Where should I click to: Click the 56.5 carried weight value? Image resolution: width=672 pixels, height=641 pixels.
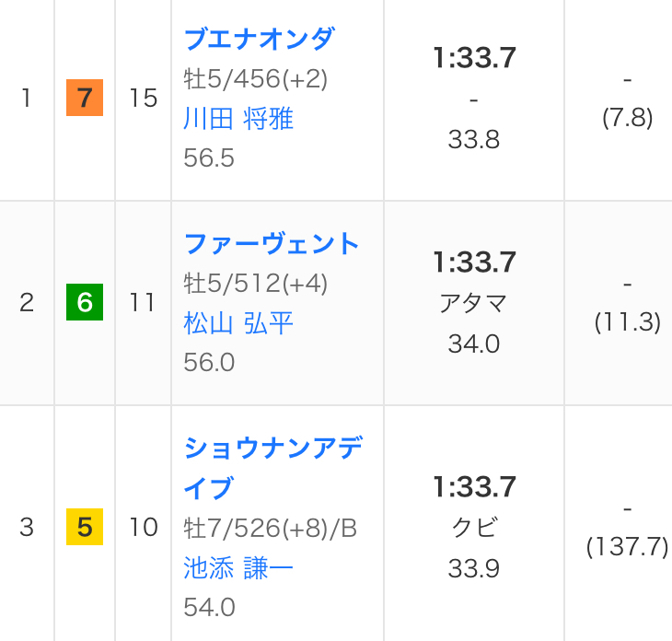209,158
